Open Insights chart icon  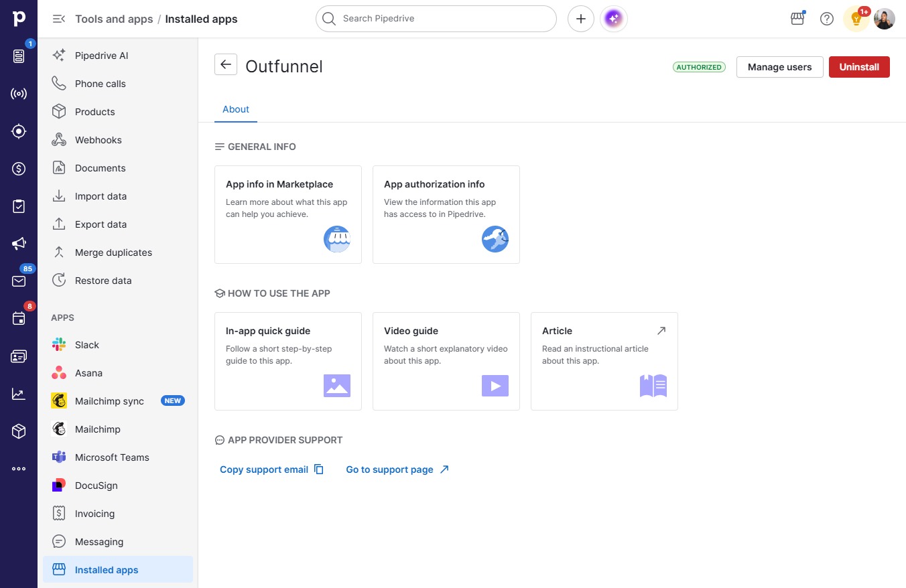click(x=19, y=394)
